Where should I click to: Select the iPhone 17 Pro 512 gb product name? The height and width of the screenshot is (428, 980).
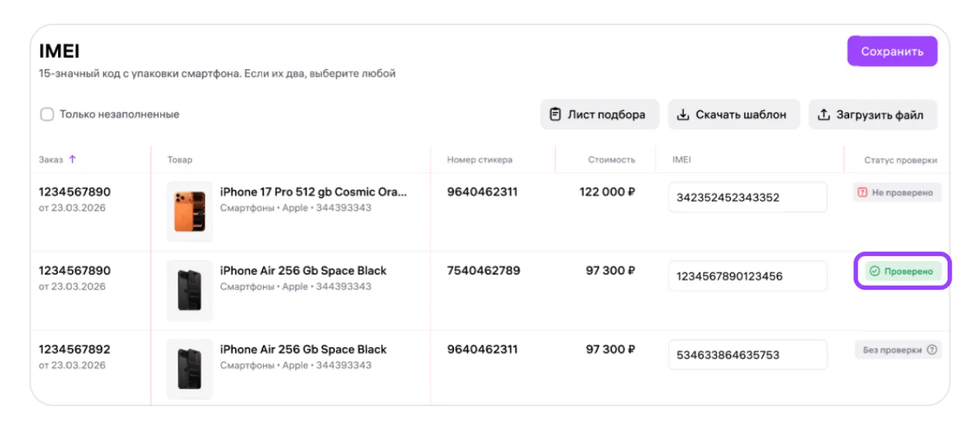click(x=313, y=192)
